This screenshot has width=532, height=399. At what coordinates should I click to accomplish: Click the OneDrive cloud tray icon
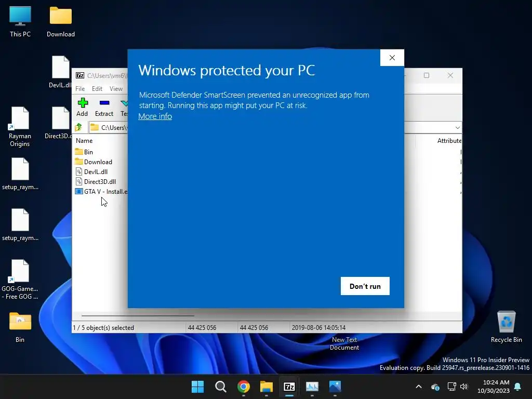pos(435,387)
